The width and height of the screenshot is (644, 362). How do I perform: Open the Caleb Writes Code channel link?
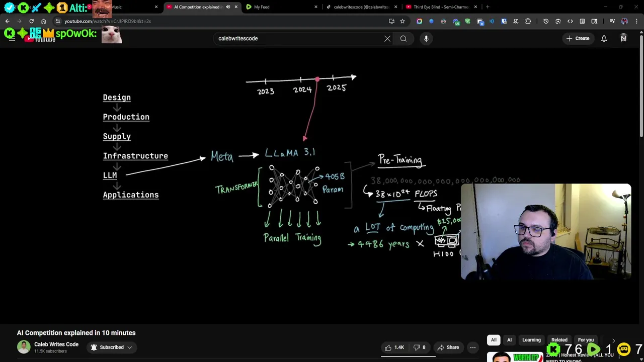click(56, 344)
